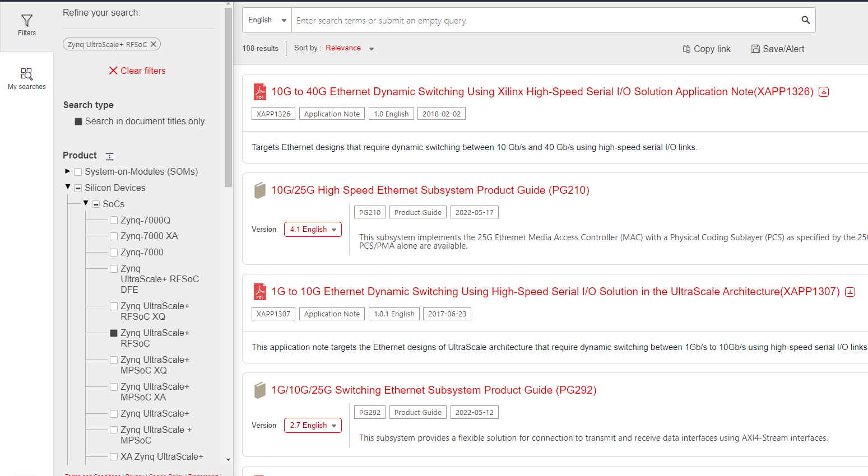The width and height of the screenshot is (868, 476).
Task: Open the PG210 version dropdown
Action: 313,229
